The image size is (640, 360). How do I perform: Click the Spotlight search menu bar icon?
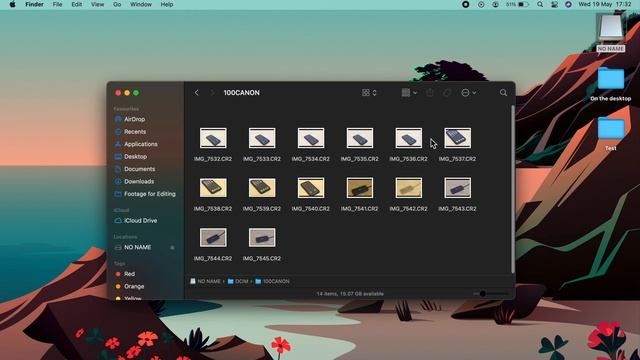pyautogui.click(x=540, y=4)
